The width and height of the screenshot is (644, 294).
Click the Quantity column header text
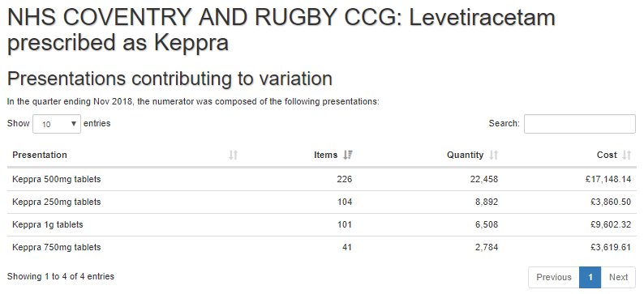pos(465,155)
